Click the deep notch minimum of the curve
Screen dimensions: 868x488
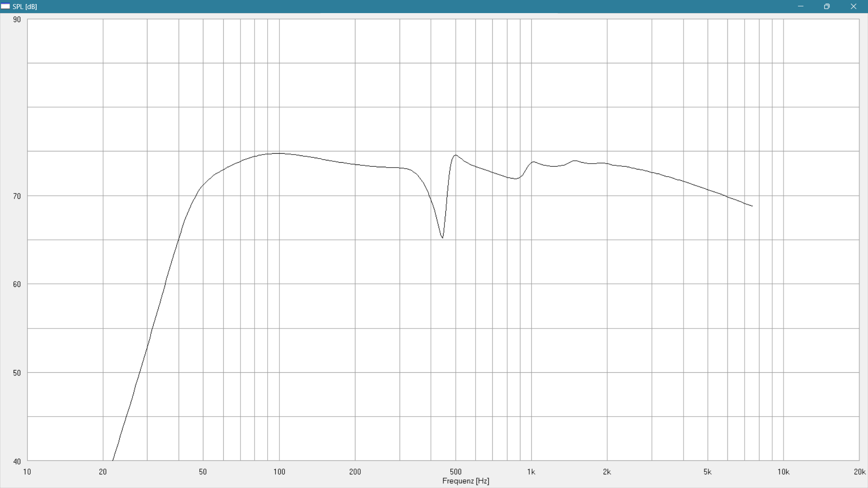click(x=442, y=238)
